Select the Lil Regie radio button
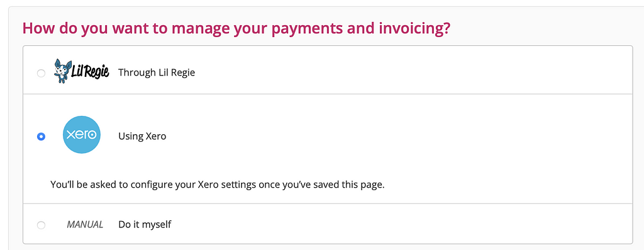 tap(41, 74)
